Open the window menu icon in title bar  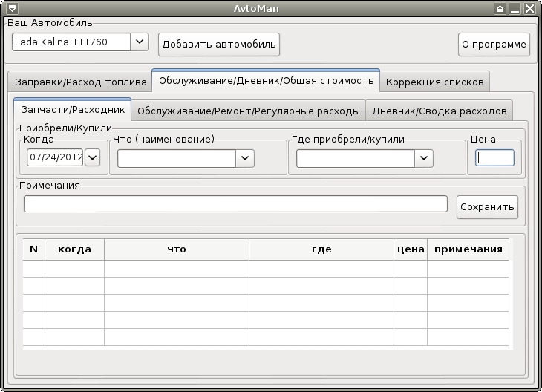point(10,8)
